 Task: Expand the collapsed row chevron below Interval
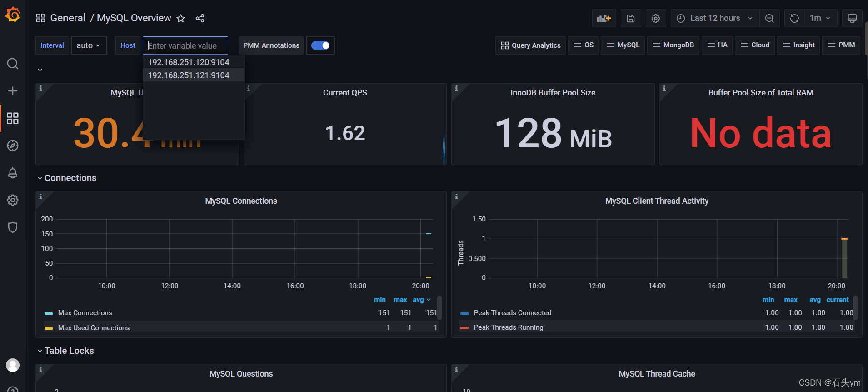[x=40, y=70]
